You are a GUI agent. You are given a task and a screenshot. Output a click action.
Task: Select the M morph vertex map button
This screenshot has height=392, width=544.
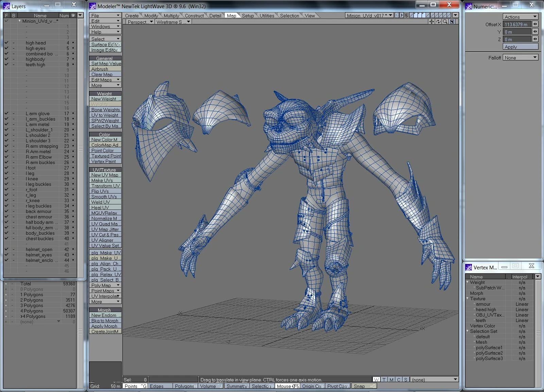tap(391, 379)
